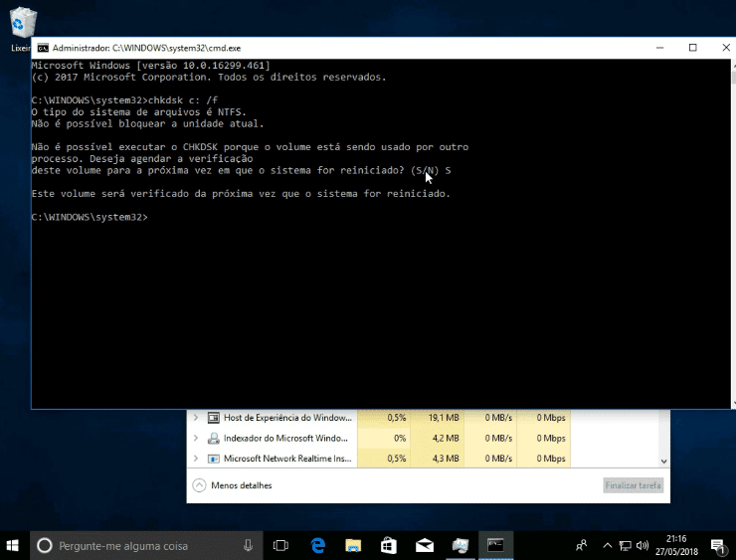Collapse Task Manager with Menos detalhes
This screenshot has height=560, width=736.
(233, 485)
